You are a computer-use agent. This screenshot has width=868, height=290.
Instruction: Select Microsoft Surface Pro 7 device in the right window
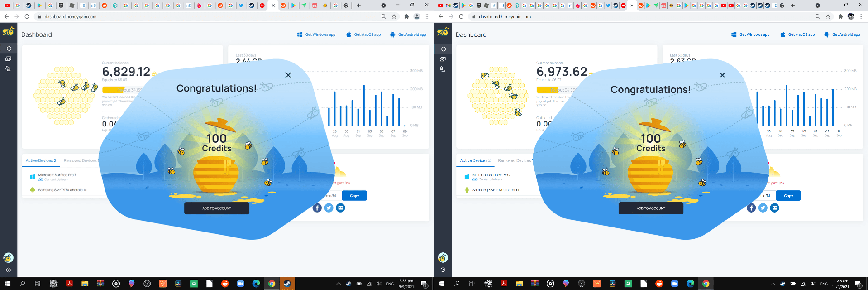(491, 175)
